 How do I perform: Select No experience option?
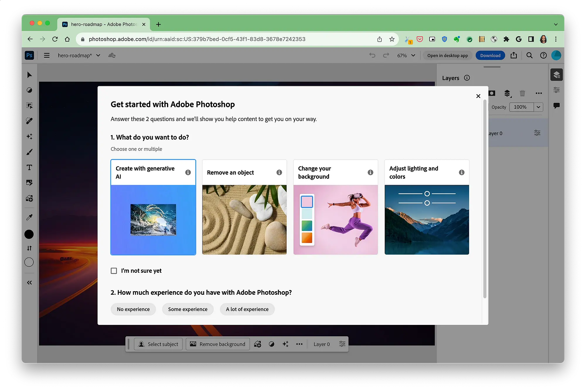[x=133, y=309]
